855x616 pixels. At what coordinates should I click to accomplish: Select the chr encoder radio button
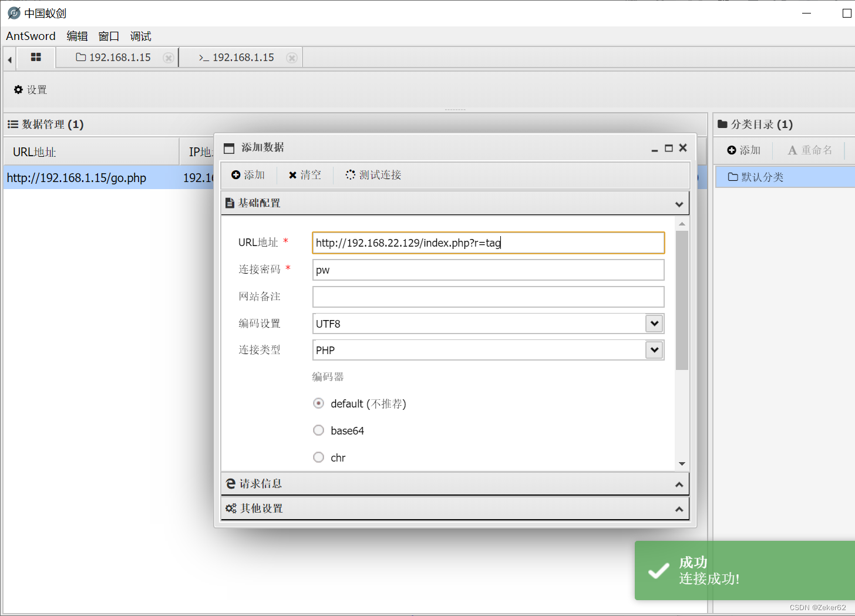tap(318, 457)
